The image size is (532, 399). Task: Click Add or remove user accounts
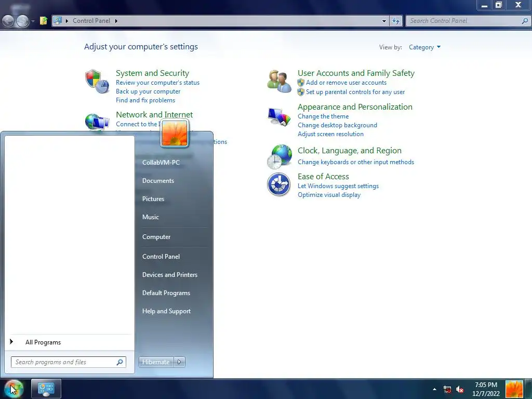tap(346, 83)
